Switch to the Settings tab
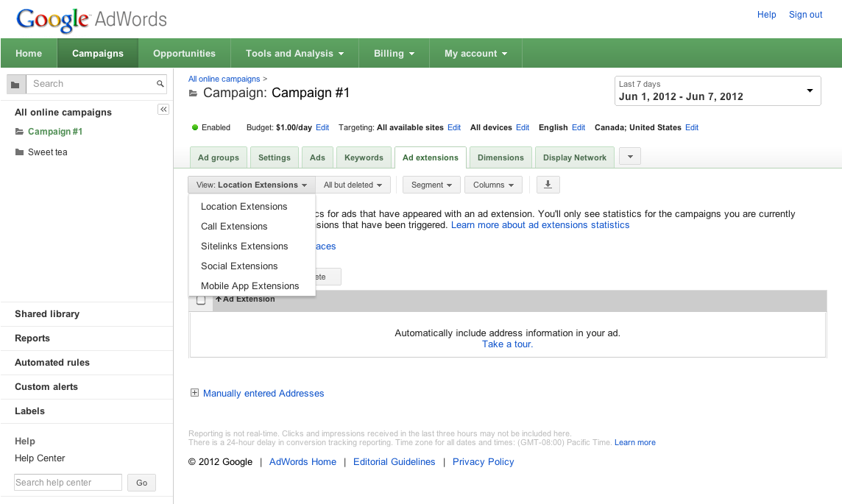This screenshot has width=842, height=504. tap(274, 157)
